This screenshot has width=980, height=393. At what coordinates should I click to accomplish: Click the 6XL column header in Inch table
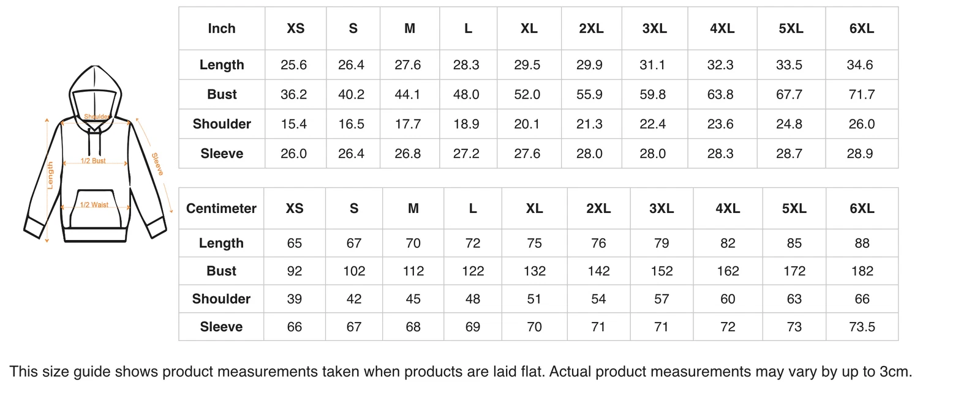click(x=861, y=29)
